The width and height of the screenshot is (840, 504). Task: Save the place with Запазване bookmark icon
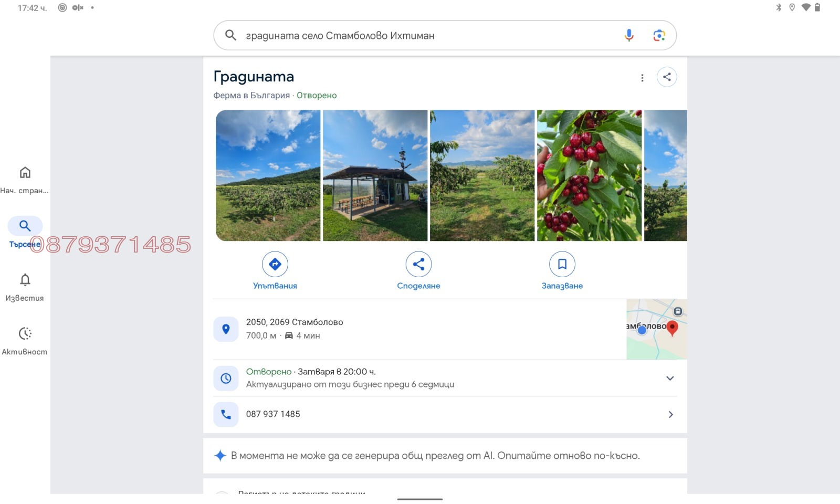tap(562, 264)
